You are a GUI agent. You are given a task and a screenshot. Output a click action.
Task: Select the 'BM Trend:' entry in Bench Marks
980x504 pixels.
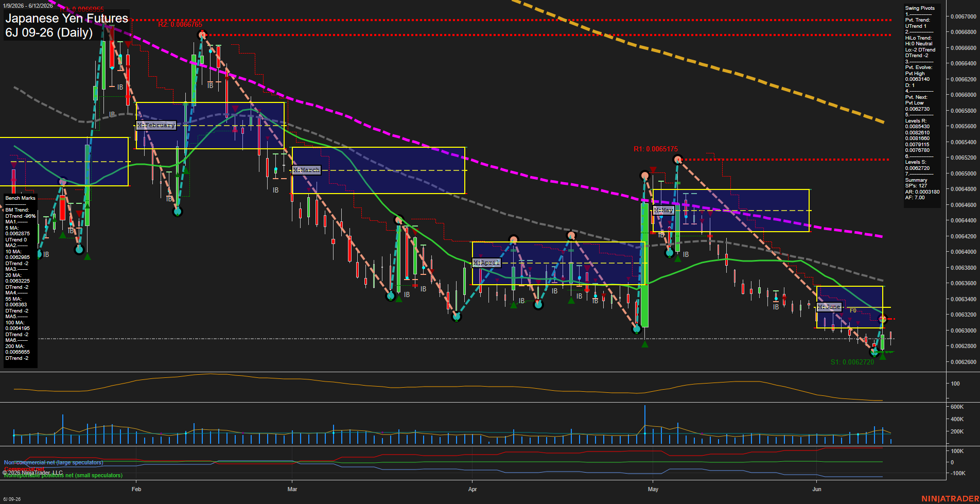click(17, 210)
